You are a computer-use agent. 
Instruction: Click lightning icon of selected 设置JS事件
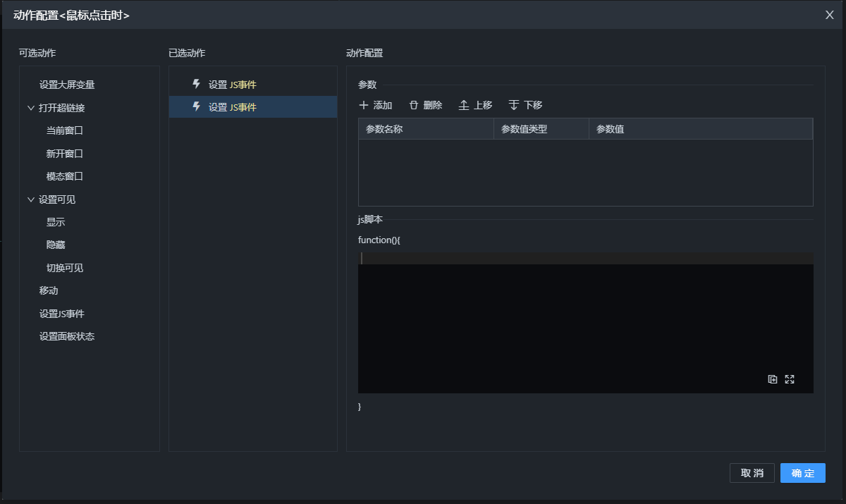pos(197,107)
